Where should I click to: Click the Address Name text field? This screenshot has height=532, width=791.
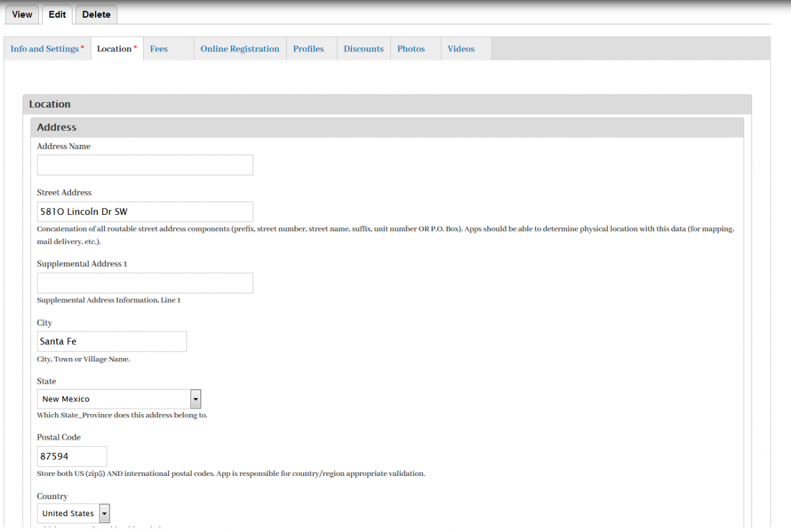tap(145, 165)
